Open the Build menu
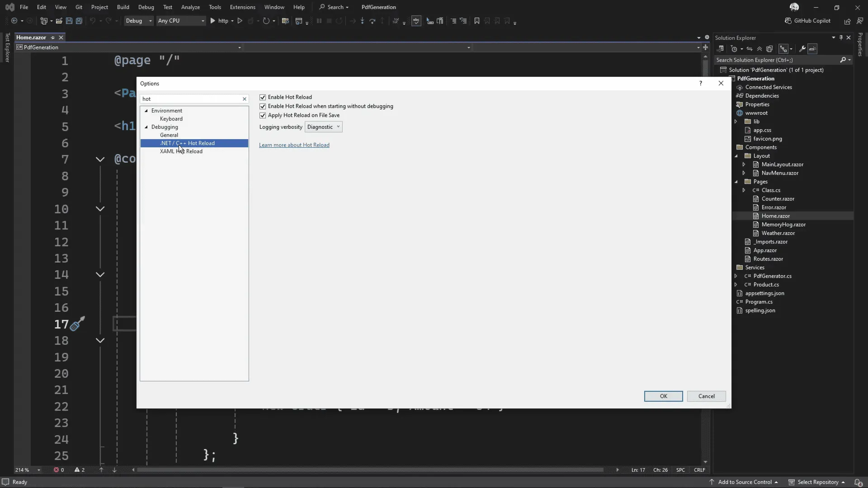The image size is (868, 488). point(123,7)
